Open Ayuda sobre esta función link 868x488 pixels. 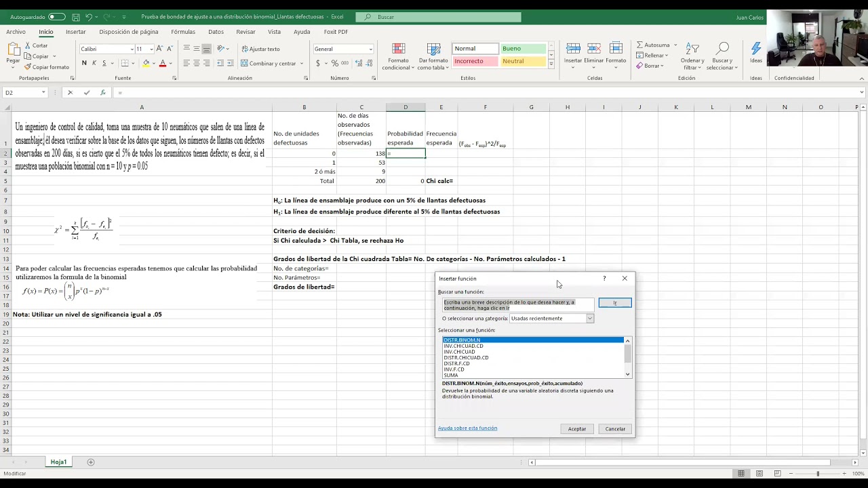pyautogui.click(x=467, y=428)
